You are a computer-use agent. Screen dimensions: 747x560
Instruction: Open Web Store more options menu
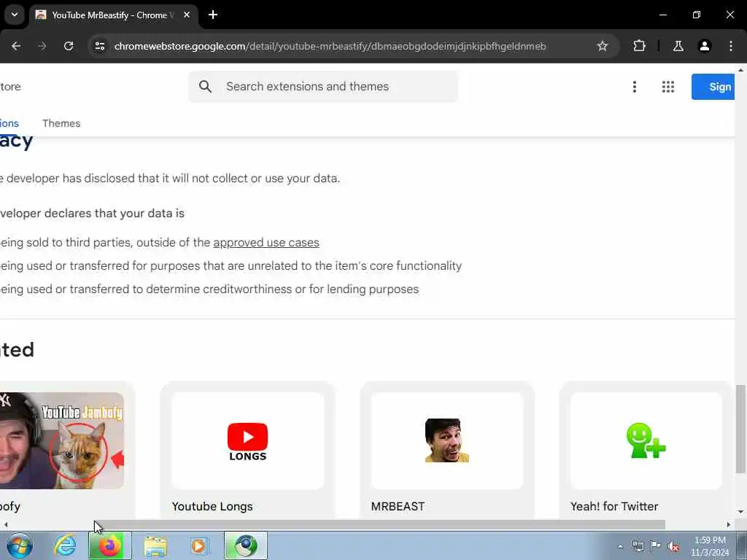tap(634, 87)
